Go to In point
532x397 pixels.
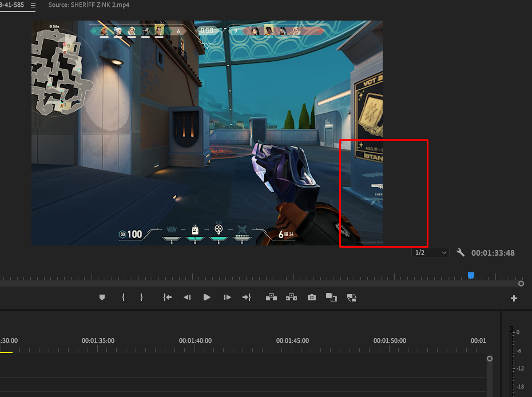[x=167, y=297]
